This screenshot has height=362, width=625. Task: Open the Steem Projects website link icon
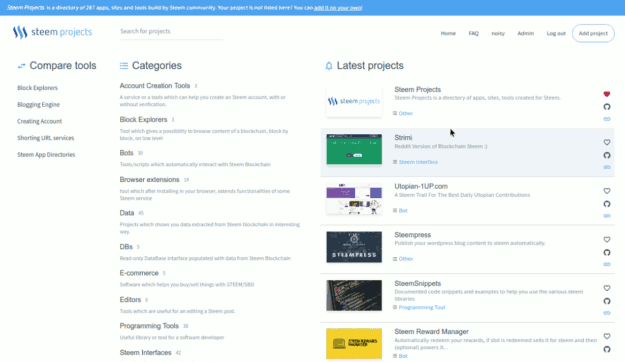click(607, 119)
